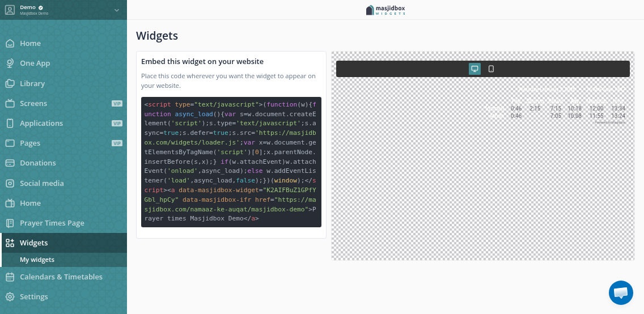Click the masjidbox widgets logo
Image resolution: width=644 pixels, height=314 pixels.
click(x=385, y=10)
